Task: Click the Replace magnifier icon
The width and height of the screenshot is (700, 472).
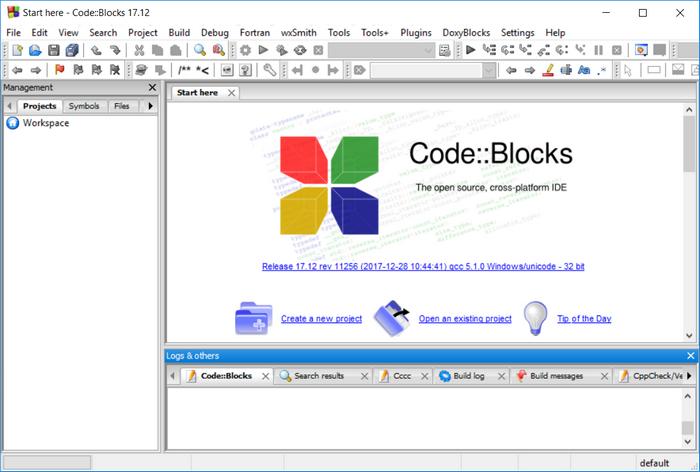Action: tap(218, 50)
